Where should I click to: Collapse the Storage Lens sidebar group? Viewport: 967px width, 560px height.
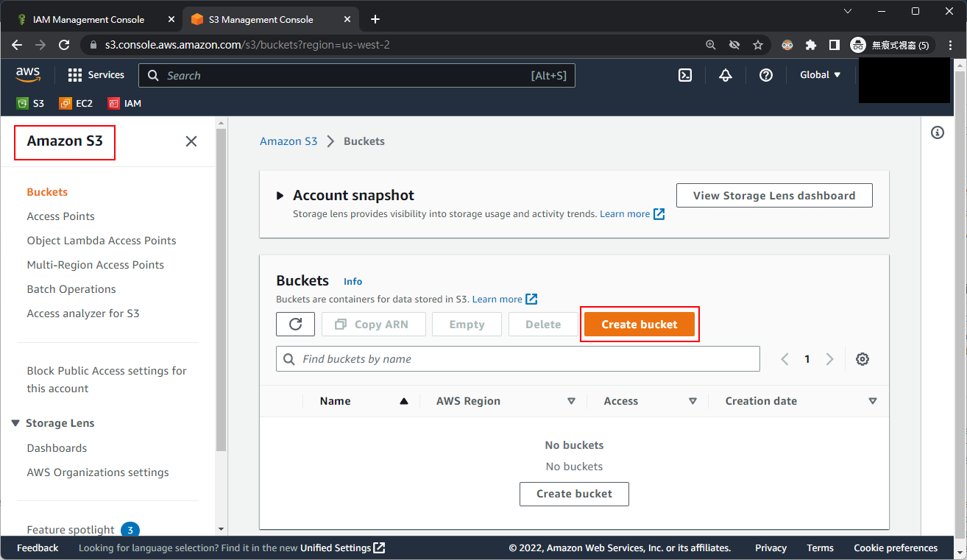pos(15,423)
